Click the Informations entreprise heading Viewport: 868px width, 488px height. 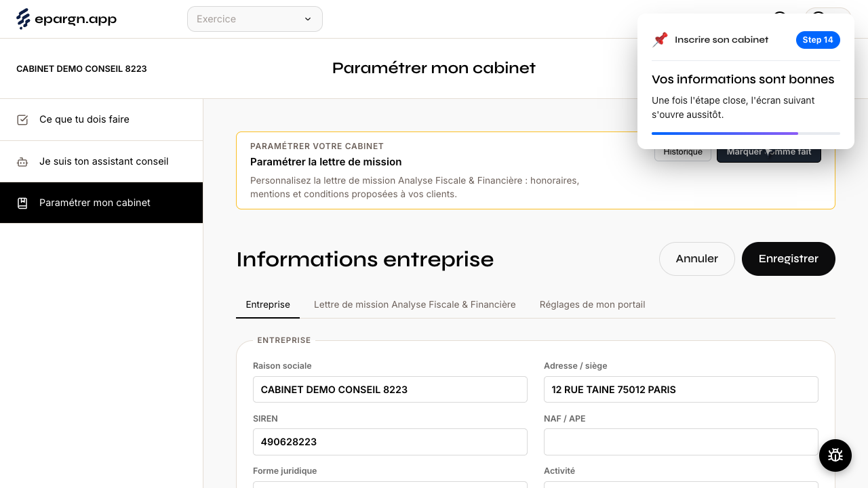click(x=365, y=260)
